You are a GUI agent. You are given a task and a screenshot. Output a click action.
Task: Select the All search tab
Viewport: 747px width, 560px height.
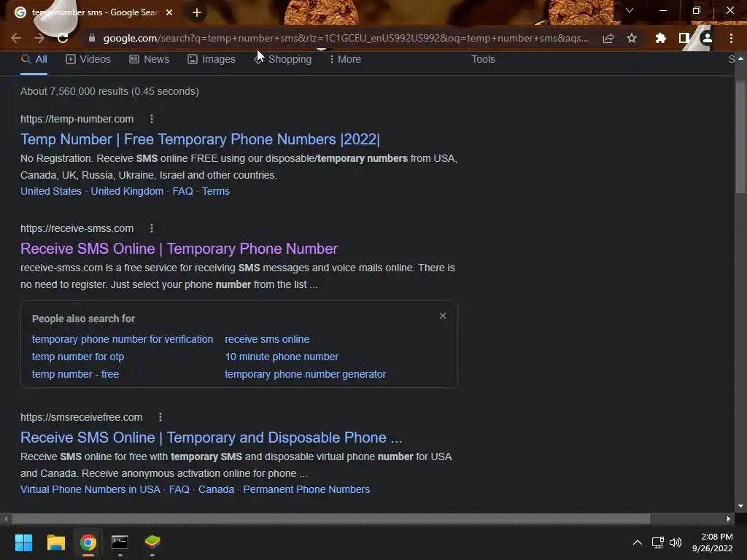coord(34,59)
